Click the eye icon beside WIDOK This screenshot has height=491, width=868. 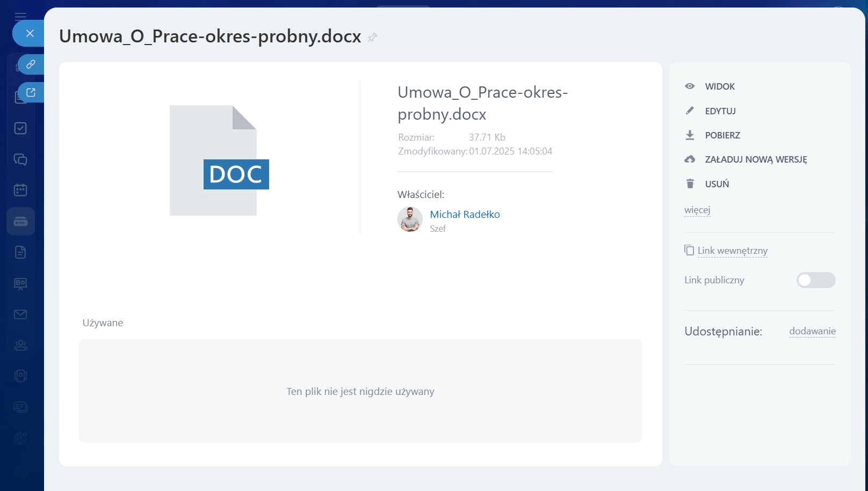click(x=690, y=86)
